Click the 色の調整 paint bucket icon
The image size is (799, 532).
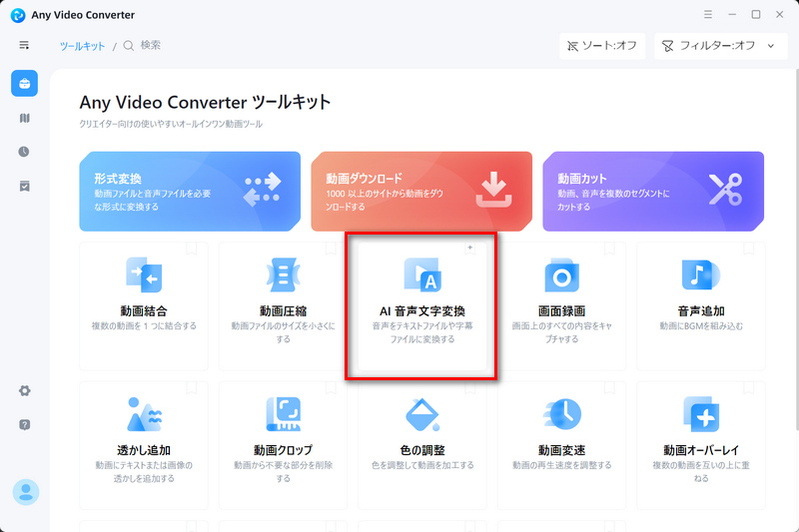point(422,414)
